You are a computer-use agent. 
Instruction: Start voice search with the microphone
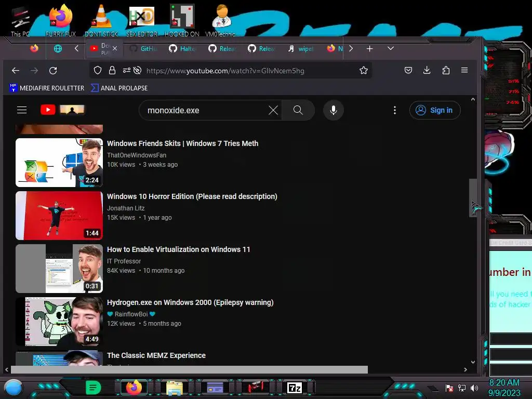pos(334,110)
